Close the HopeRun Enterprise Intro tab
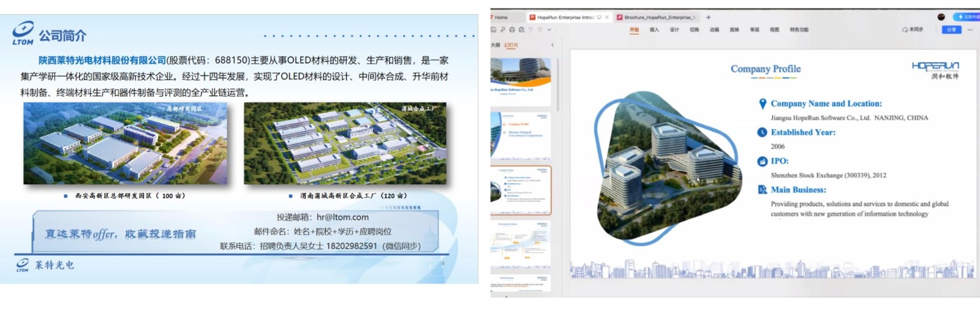Image resolution: width=980 pixels, height=313 pixels. (x=607, y=17)
